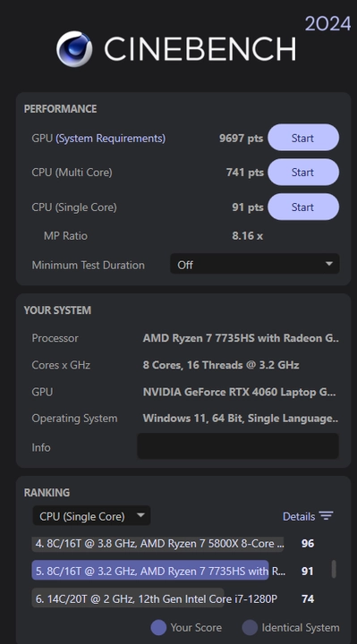
Task: Click the ranking list scrollbar thumb
Action: [x=334, y=569]
